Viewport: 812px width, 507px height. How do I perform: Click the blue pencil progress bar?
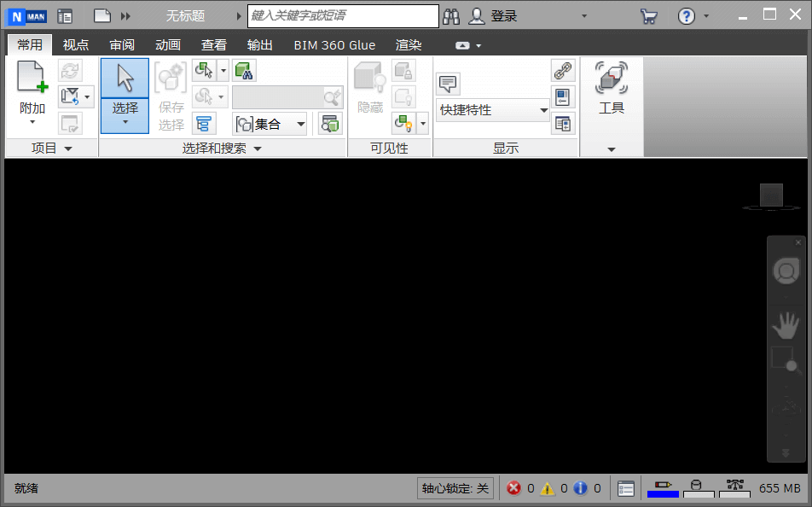663,488
